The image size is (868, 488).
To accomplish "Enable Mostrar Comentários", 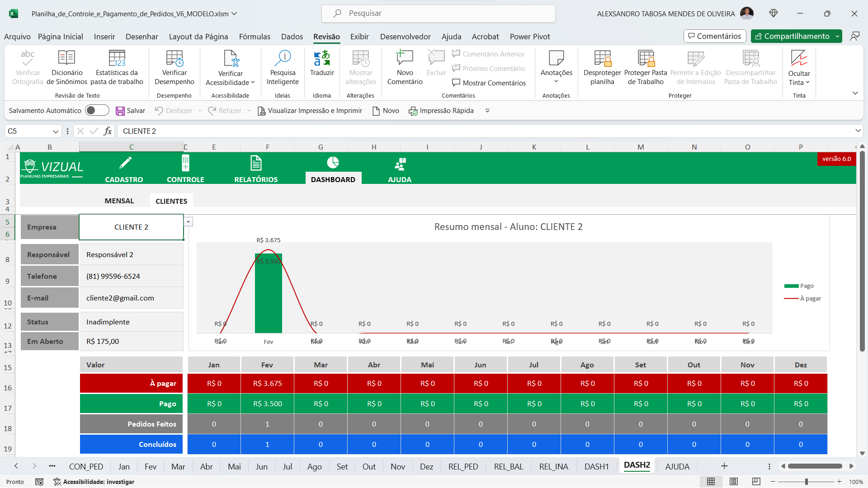I will pyautogui.click(x=489, y=83).
